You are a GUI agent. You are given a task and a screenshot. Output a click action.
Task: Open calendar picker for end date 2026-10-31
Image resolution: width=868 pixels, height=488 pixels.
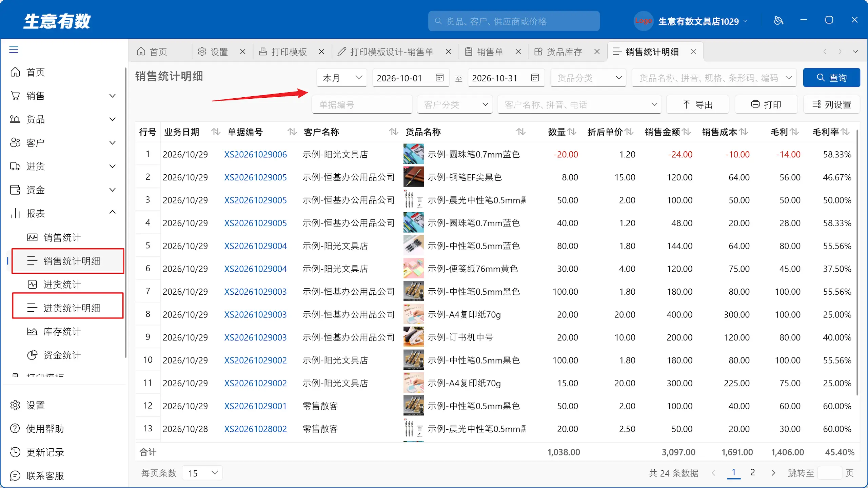tap(535, 78)
